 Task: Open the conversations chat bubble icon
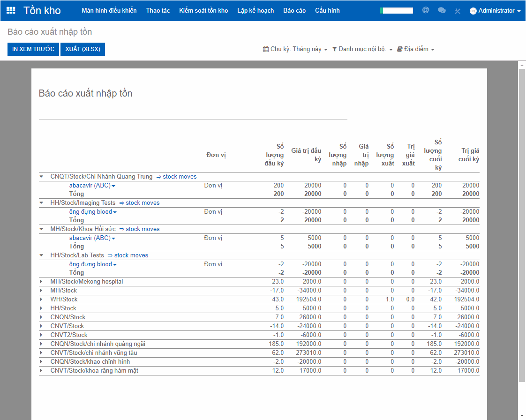click(442, 10)
